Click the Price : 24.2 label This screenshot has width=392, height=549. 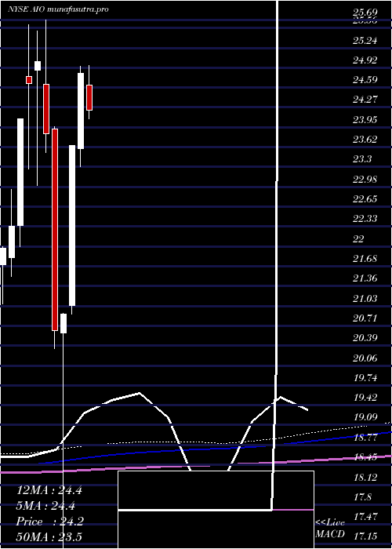pos(50,522)
